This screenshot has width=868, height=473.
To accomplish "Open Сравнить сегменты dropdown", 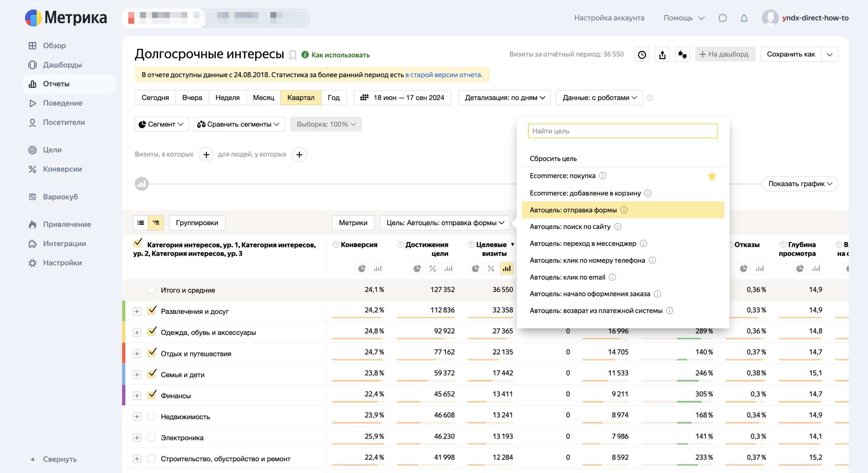I will [239, 124].
